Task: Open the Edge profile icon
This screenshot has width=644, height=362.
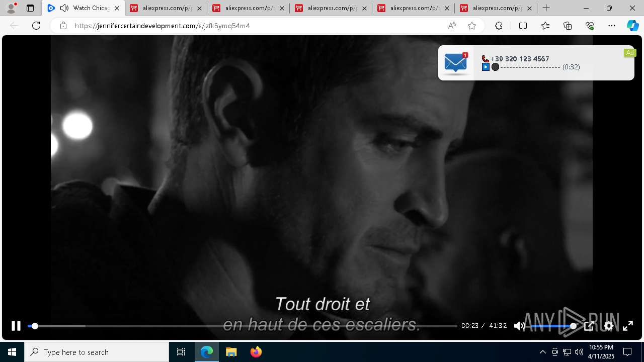Action: pos(11,8)
